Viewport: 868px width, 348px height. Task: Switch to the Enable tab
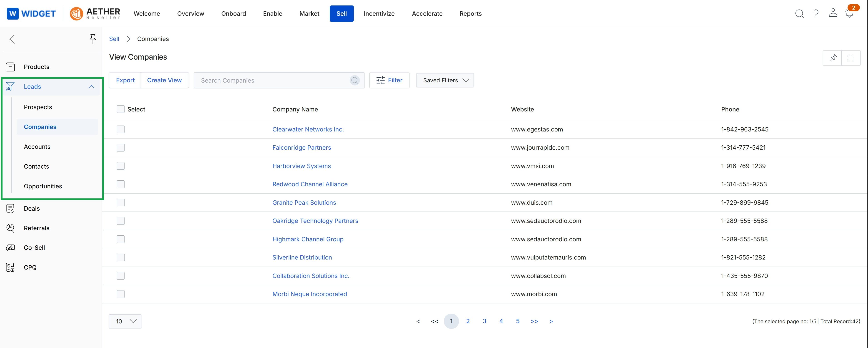[x=273, y=13]
